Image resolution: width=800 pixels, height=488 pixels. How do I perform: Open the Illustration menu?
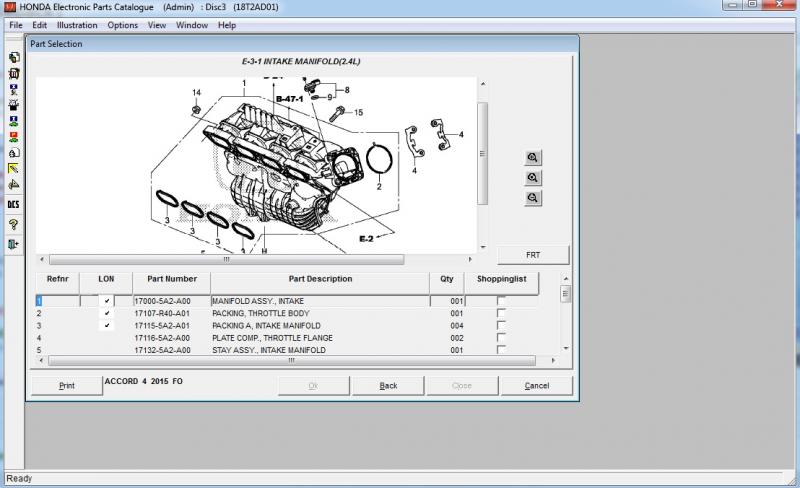(77, 25)
